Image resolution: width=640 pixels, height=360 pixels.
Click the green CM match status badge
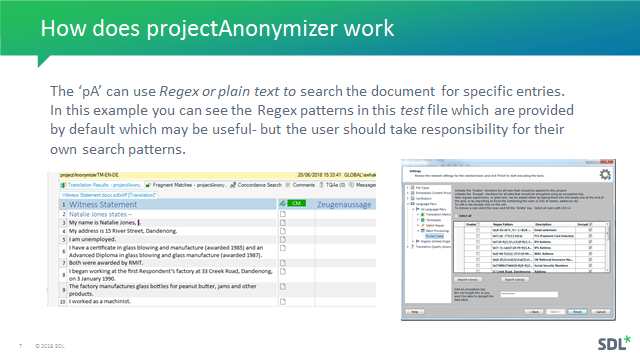(297, 203)
